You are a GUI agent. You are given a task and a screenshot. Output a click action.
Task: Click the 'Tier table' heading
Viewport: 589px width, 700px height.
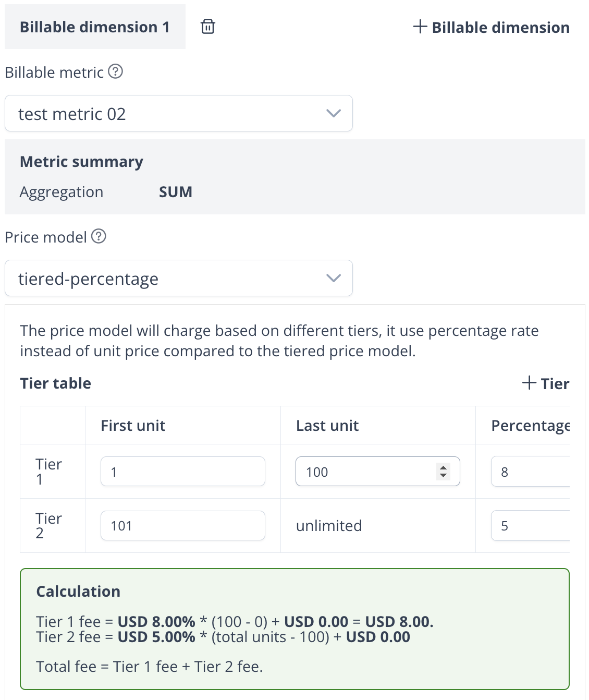56,383
